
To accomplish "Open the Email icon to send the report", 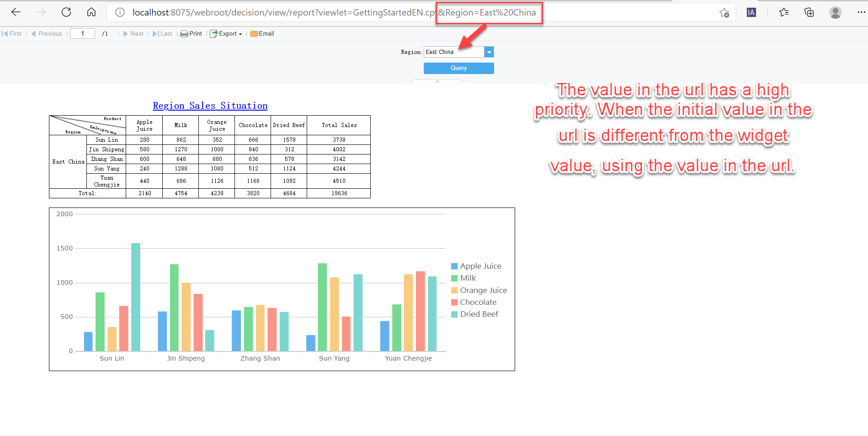I will [x=254, y=33].
